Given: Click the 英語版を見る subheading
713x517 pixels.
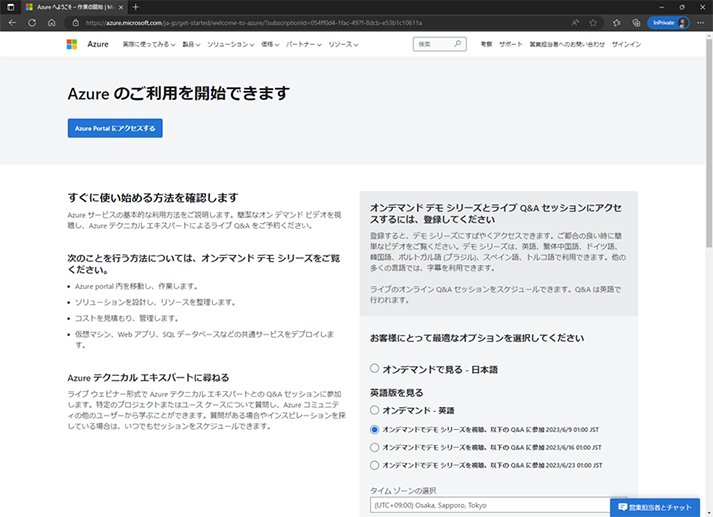Looking at the screenshot, I should (x=397, y=393).
